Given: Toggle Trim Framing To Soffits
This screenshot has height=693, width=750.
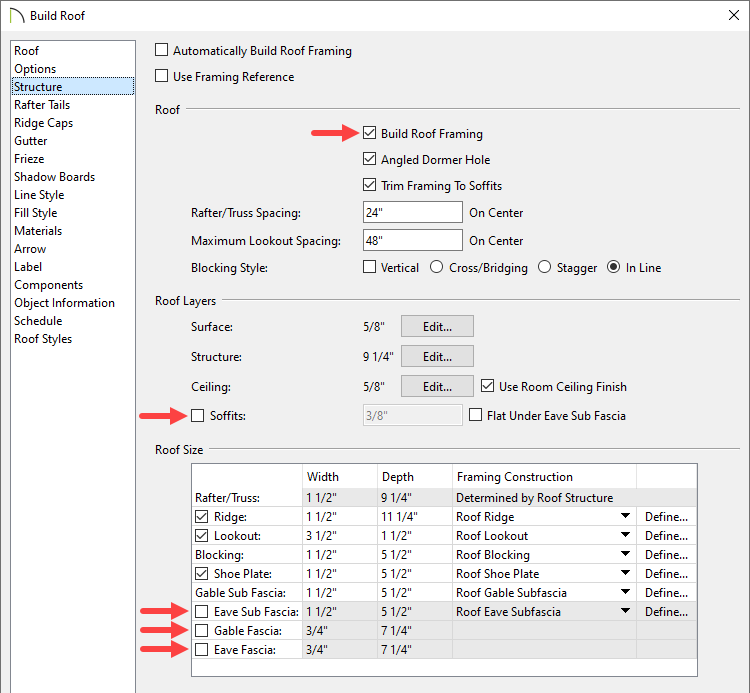Looking at the screenshot, I should [x=369, y=185].
